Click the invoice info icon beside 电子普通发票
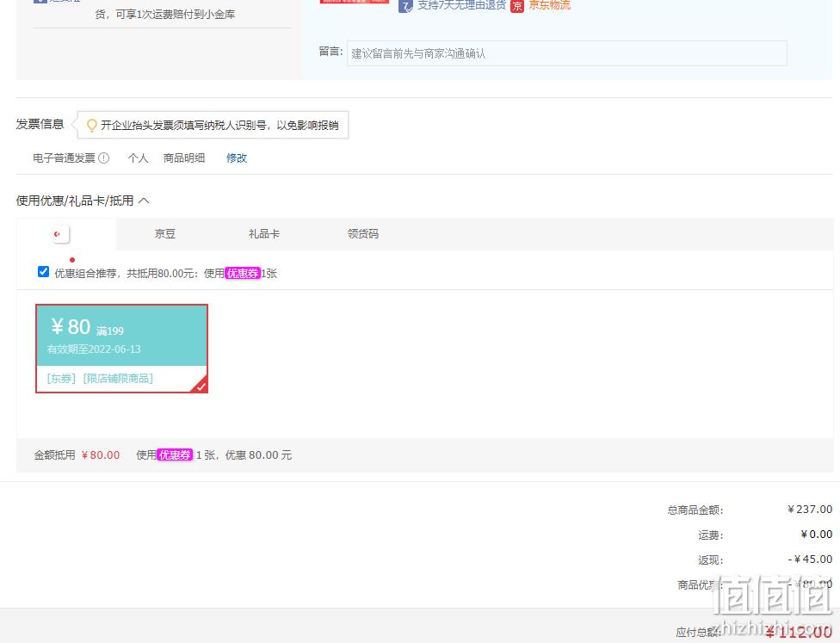The width and height of the screenshot is (840, 643). pyautogui.click(x=104, y=158)
